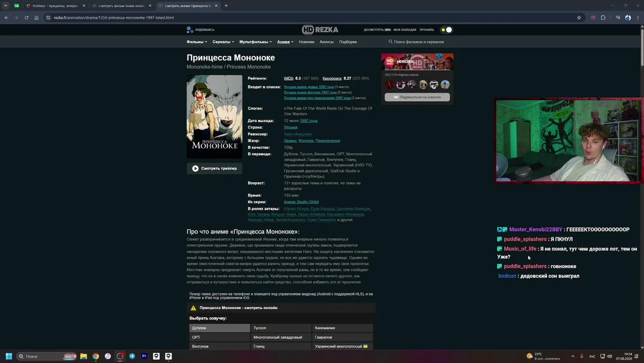This screenshot has width=644, height=363.
Task: Click the browser address bar URL
Action: (114, 18)
